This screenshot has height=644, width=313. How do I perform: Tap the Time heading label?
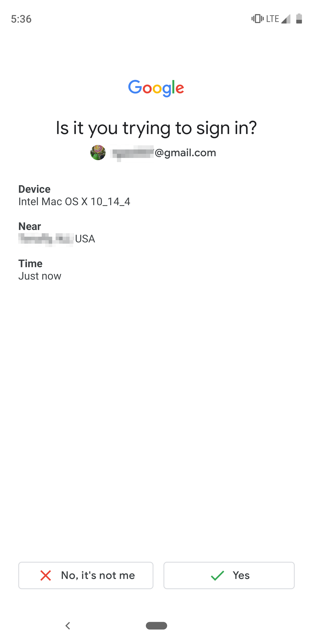(30, 263)
